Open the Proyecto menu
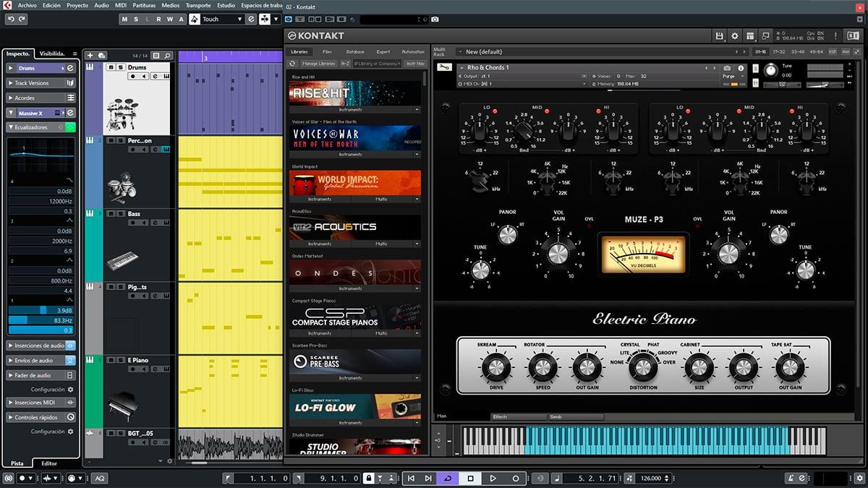Screen dimensions: 868x488 tap(77, 5)
